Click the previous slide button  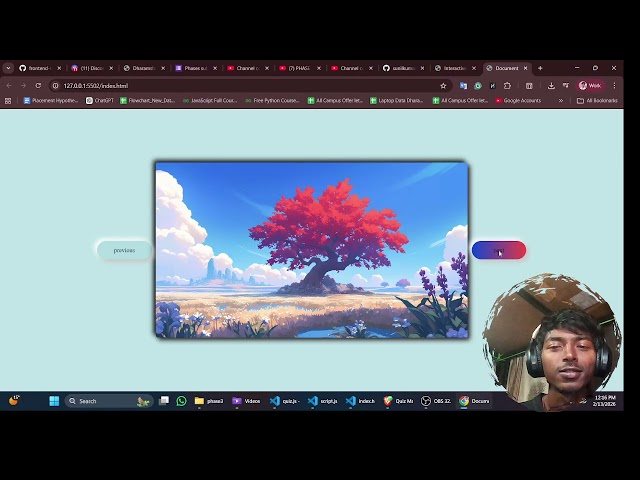[x=124, y=250]
